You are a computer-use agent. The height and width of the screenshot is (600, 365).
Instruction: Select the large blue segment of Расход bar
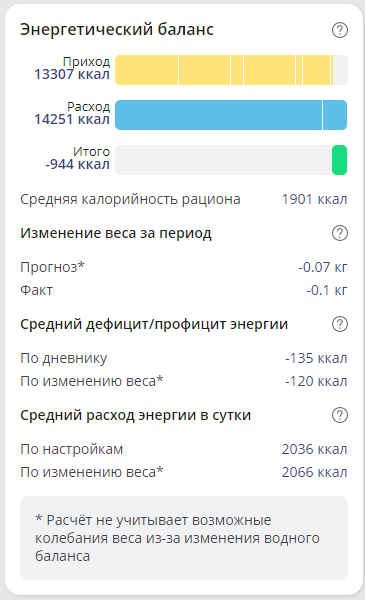(x=218, y=115)
